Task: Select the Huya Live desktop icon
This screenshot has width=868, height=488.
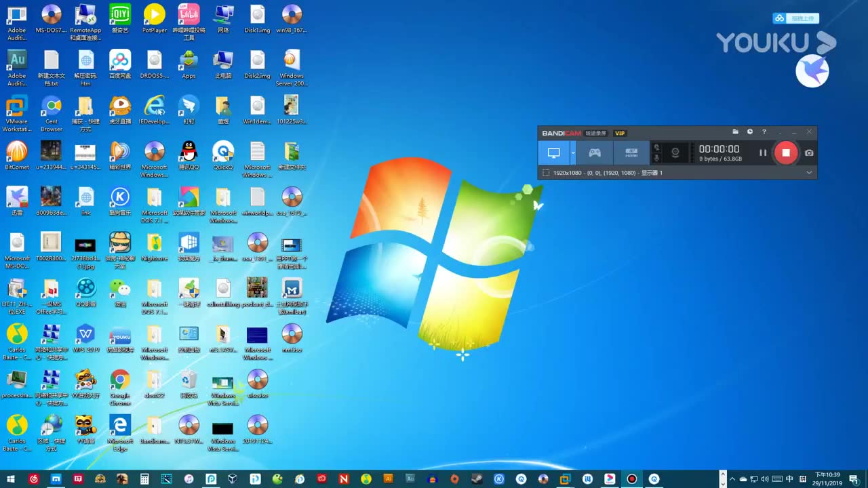Action: point(120,110)
